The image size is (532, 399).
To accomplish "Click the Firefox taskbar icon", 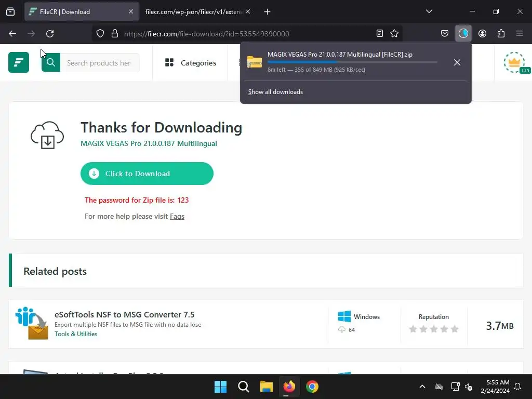I will tap(289, 387).
